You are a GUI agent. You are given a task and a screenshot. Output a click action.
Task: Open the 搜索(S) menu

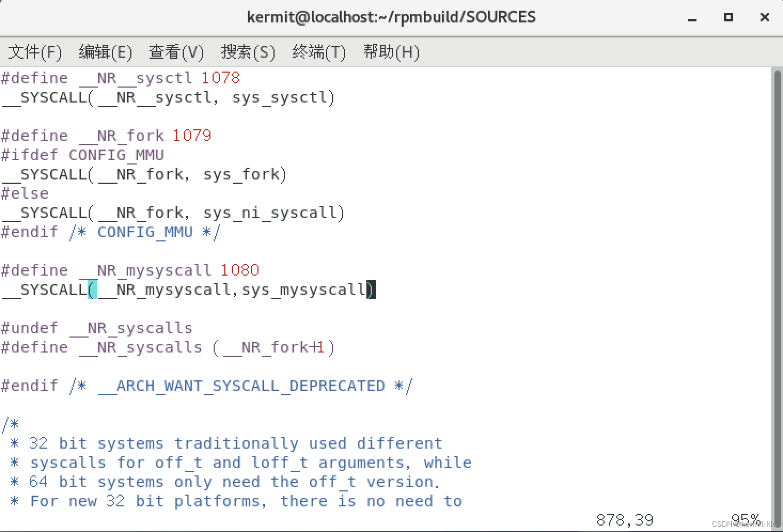tap(248, 52)
